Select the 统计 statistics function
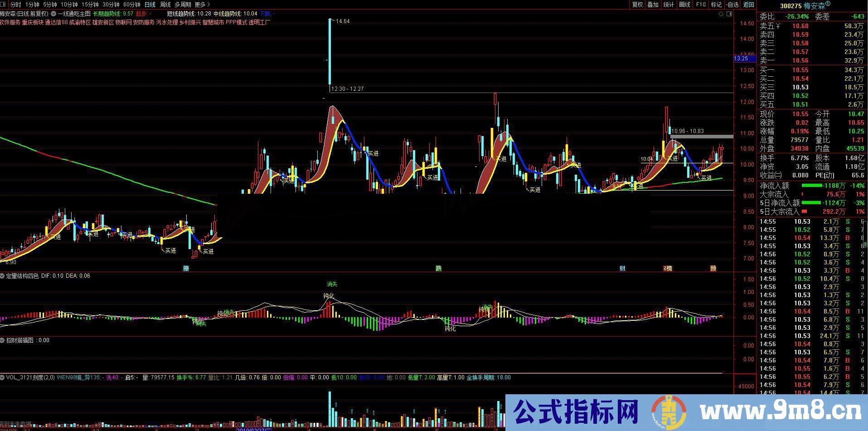This screenshot has height=431, width=868. [x=668, y=5]
